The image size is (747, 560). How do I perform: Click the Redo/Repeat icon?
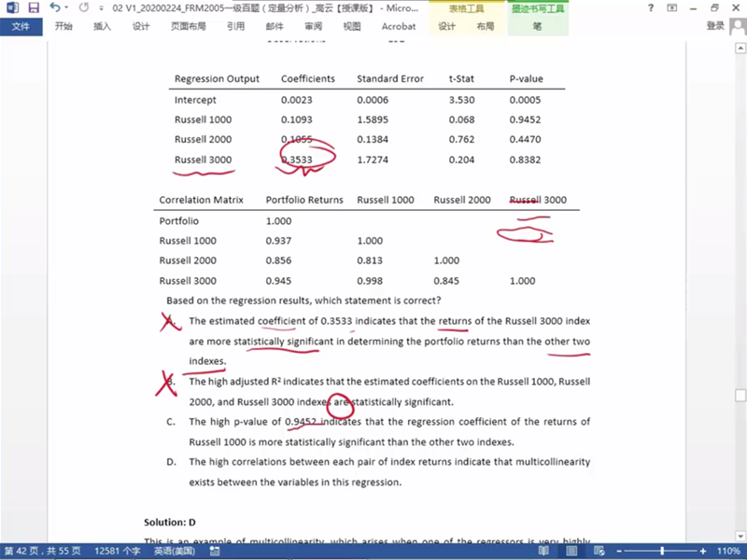coord(83,8)
